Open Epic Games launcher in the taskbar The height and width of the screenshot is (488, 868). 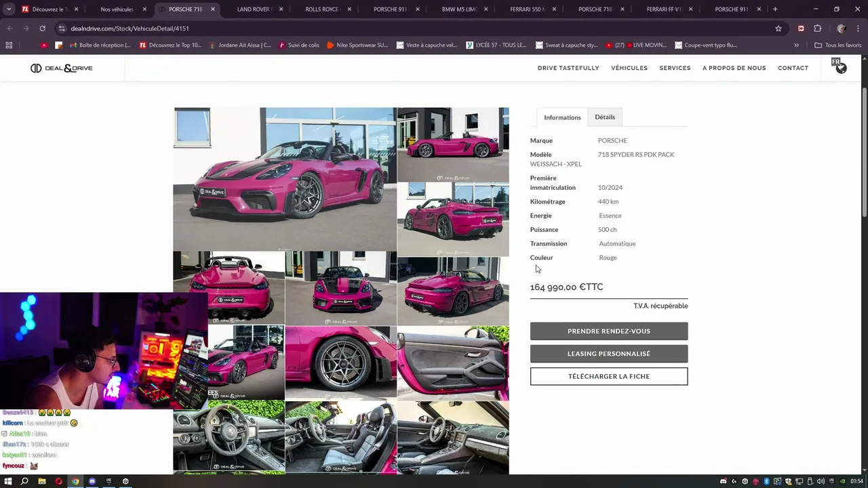tap(108, 481)
